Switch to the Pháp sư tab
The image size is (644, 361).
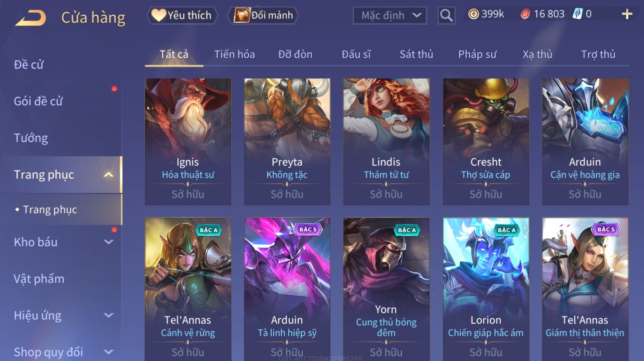pyautogui.click(x=477, y=54)
